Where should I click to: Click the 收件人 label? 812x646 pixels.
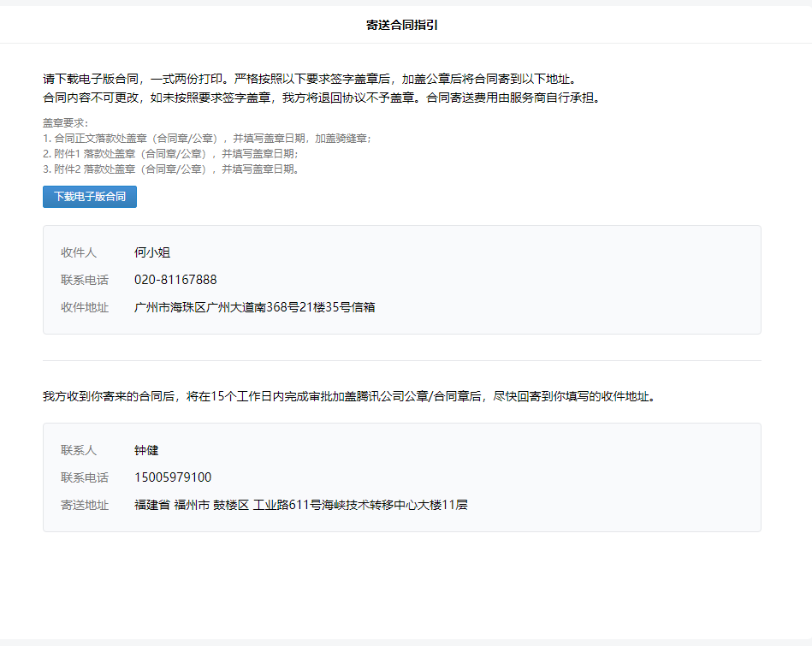coord(79,252)
